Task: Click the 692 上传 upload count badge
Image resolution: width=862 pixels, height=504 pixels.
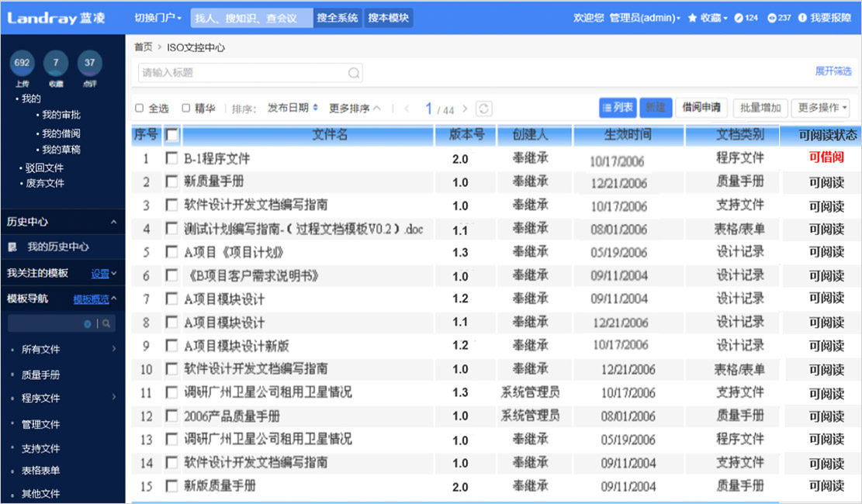Action: pos(22,64)
